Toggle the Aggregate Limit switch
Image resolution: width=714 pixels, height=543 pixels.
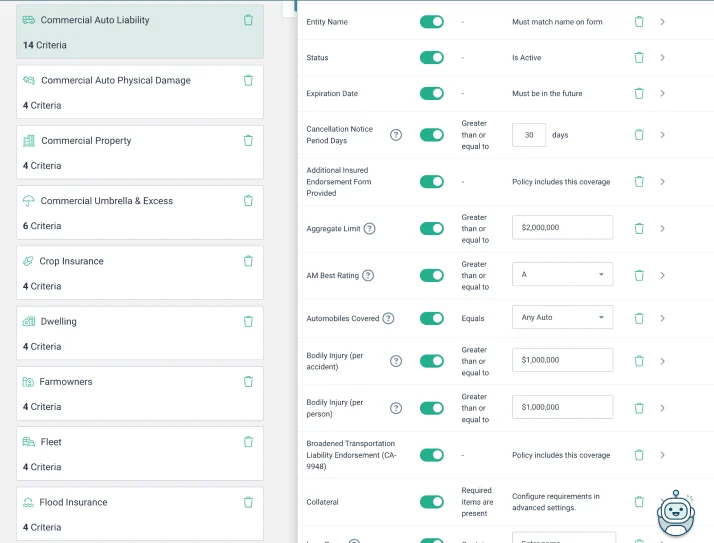pos(432,229)
